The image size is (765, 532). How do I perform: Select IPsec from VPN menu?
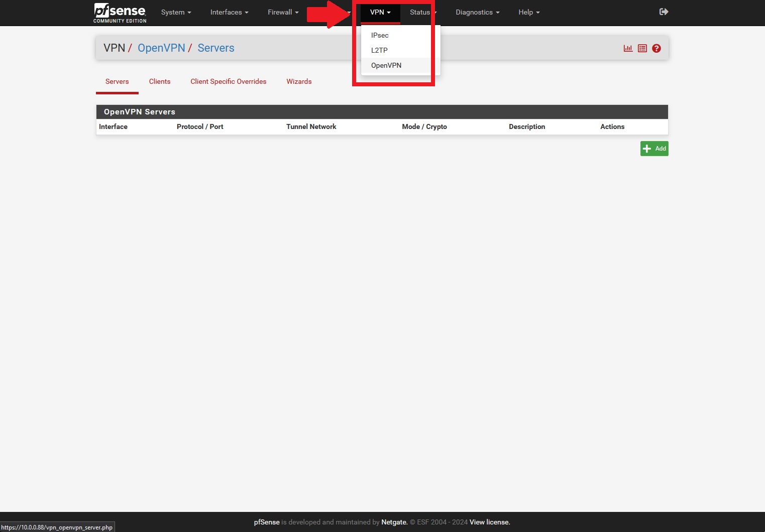click(380, 35)
